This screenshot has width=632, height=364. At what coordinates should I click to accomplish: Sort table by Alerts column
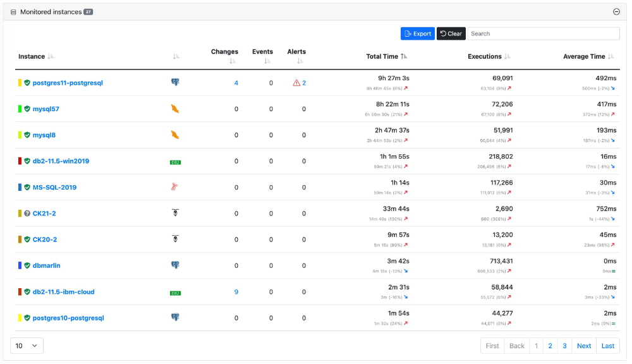(300, 61)
